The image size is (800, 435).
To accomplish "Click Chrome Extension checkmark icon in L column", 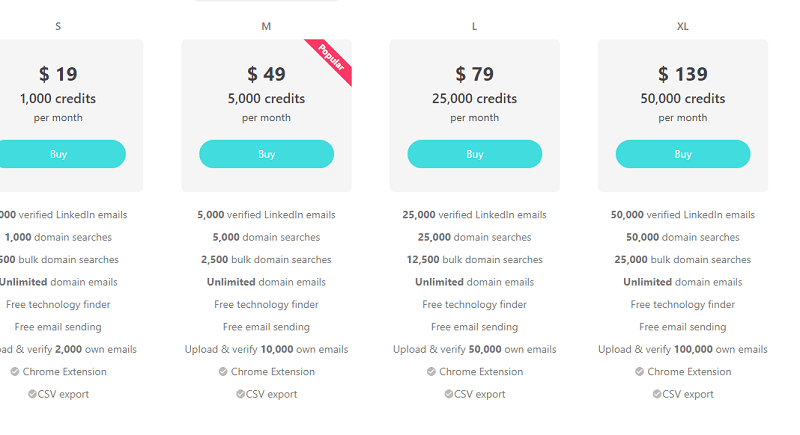I will [x=431, y=372].
